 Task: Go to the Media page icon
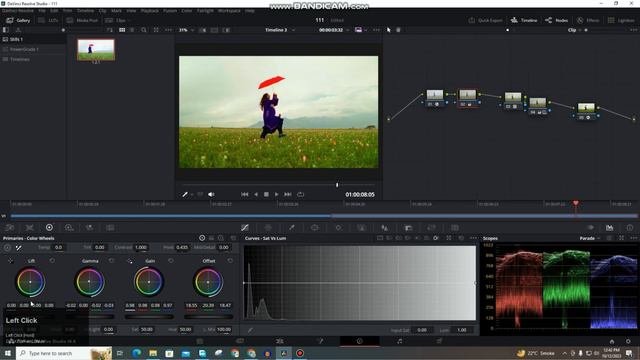coord(200,341)
